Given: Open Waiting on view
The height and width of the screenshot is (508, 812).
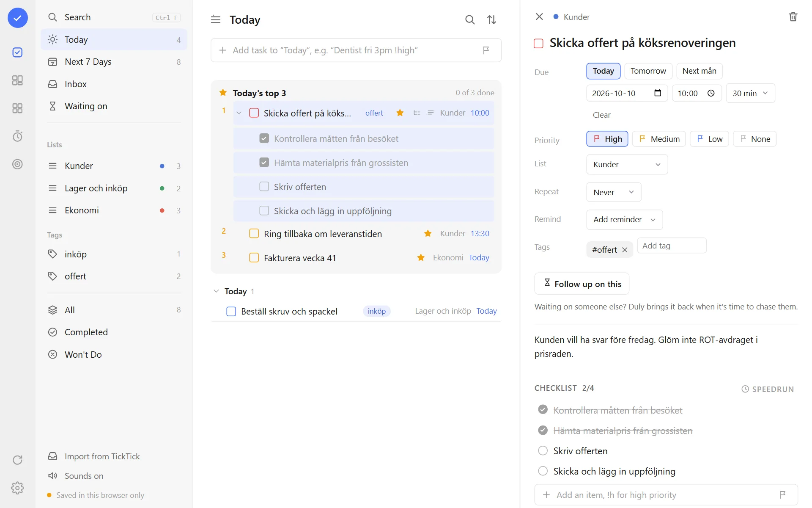Looking at the screenshot, I should (x=114, y=106).
